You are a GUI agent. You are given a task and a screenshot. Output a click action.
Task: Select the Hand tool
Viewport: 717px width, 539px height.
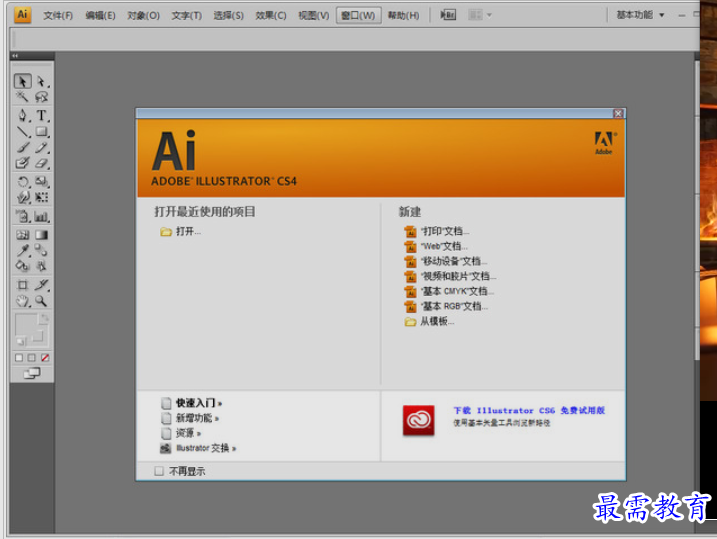[x=22, y=301]
